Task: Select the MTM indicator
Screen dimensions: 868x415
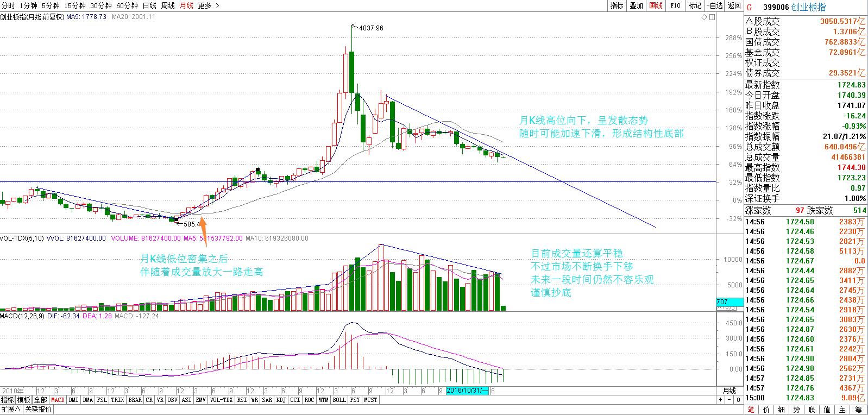Action: (324, 400)
